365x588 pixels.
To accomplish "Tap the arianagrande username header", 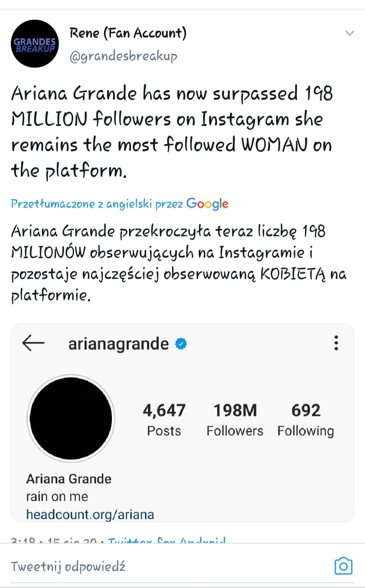I will coord(118,344).
